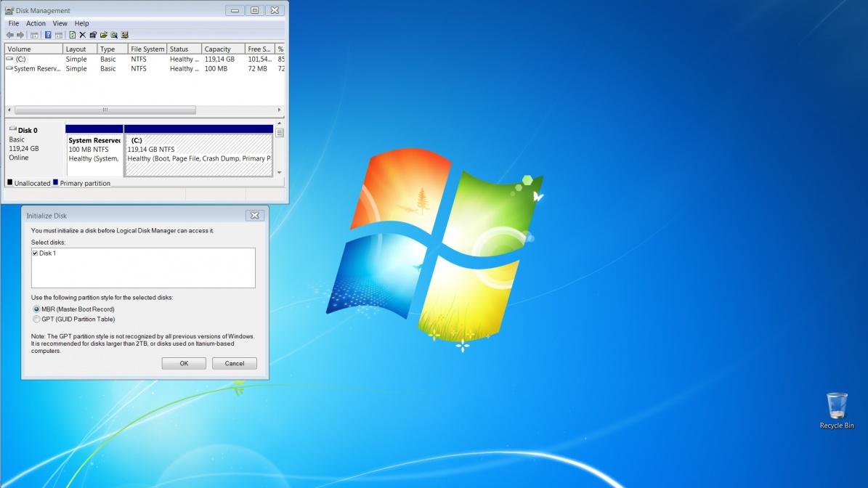The width and height of the screenshot is (868, 488).
Task: Click the Refresh toolbar icon
Action: click(72, 35)
